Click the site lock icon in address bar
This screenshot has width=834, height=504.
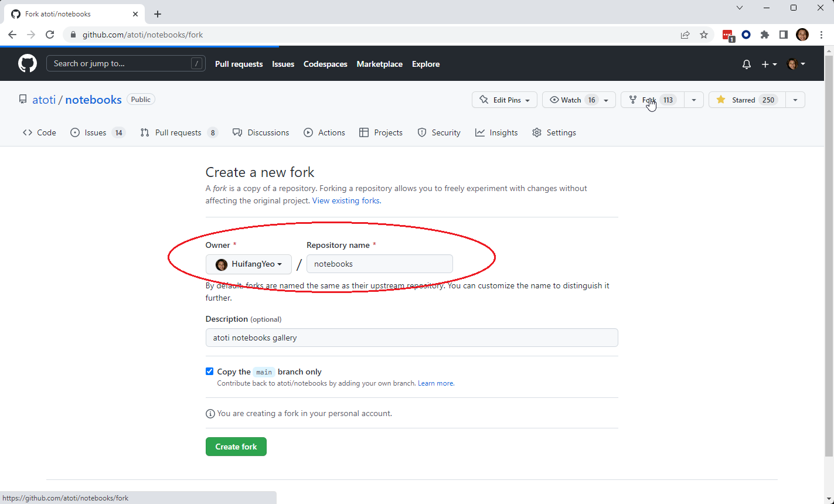[x=73, y=35]
